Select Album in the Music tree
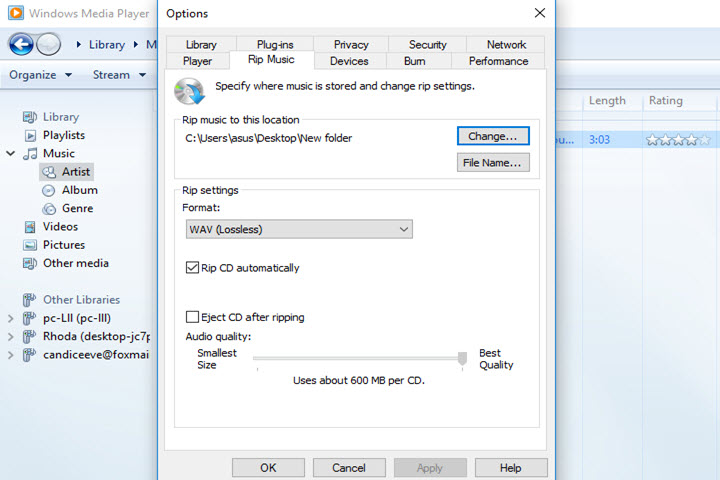 coord(80,190)
